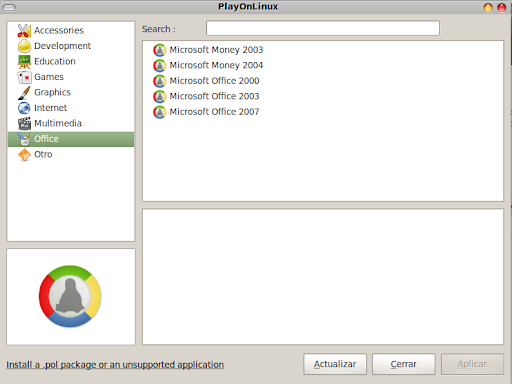Click the icon beside Microsoft Office 2007
Viewport: 512px width, 384px height.
point(160,112)
